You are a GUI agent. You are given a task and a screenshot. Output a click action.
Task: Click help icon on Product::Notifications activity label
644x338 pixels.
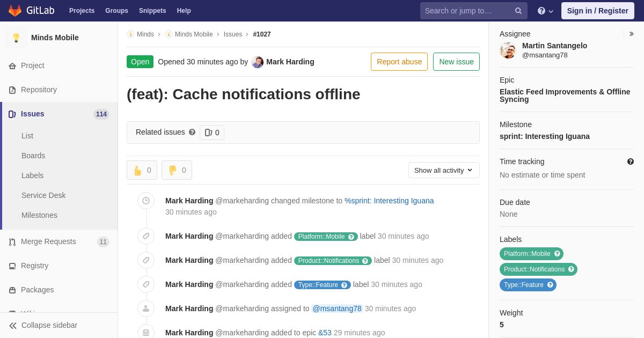pos(365,261)
